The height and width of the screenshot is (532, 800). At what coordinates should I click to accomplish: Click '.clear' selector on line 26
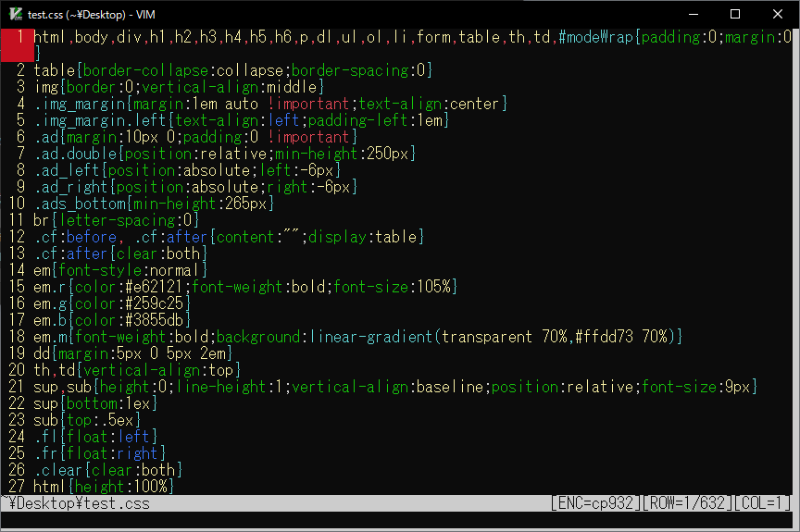(x=58, y=470)
